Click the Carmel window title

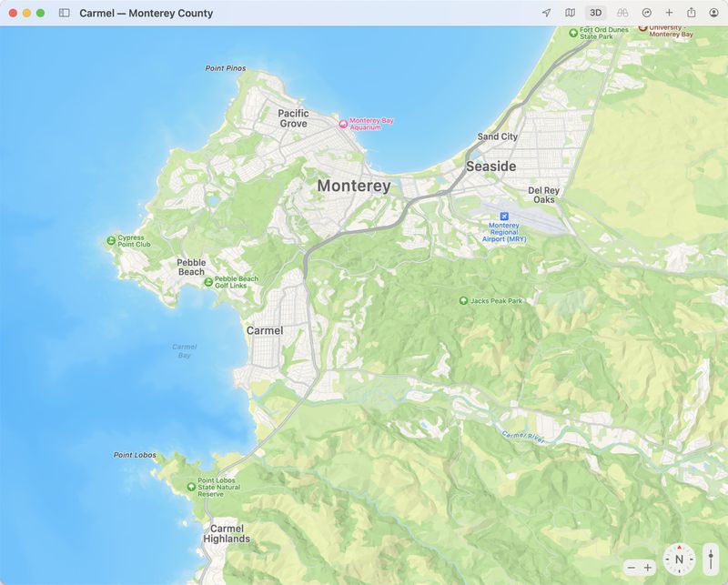click(x=146, y=13)
